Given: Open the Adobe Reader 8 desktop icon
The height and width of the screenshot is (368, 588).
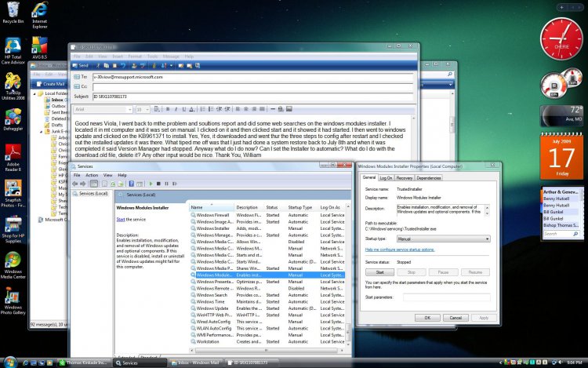Looking at the screenshot, I should [x=13, y=158].
